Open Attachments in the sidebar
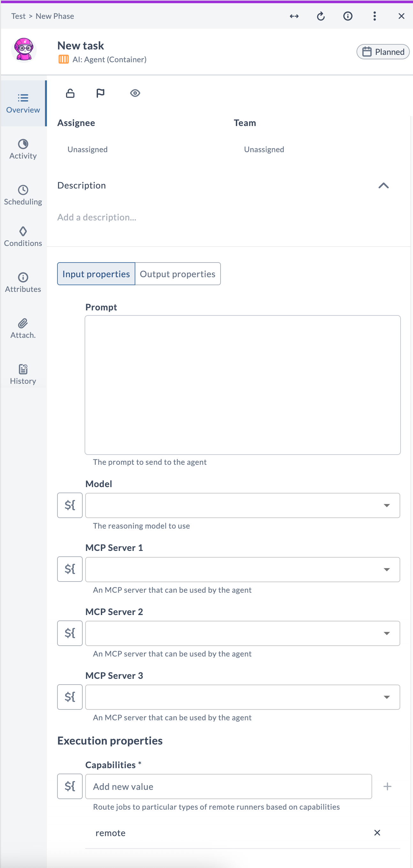The height and width of the screenshot is (868, 413). (23, 329)
